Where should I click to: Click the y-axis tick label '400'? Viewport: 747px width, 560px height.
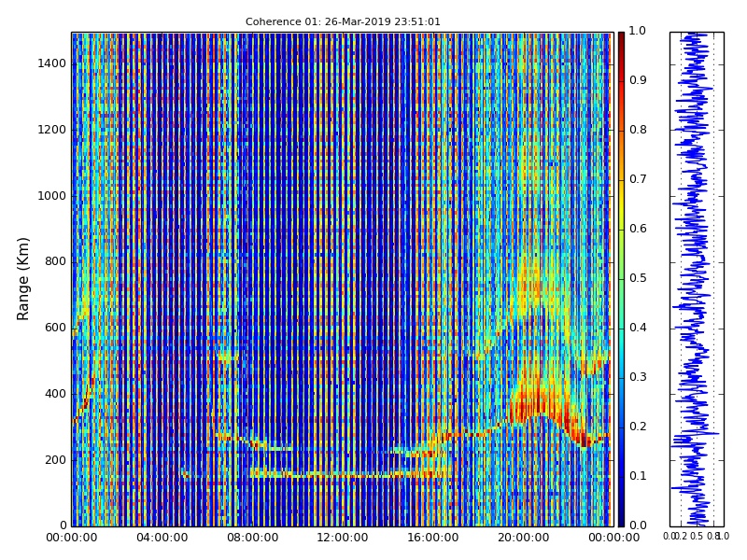[x=55, y=394]
